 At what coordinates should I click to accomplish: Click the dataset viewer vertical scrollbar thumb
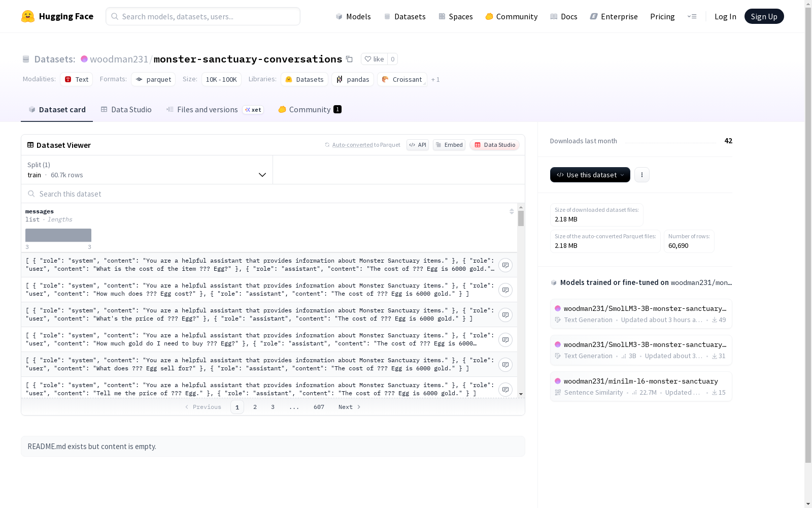(521, 218)
